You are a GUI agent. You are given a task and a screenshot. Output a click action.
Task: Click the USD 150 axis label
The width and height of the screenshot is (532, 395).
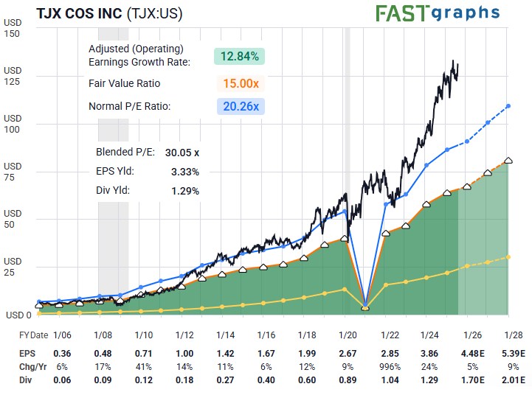13,28
